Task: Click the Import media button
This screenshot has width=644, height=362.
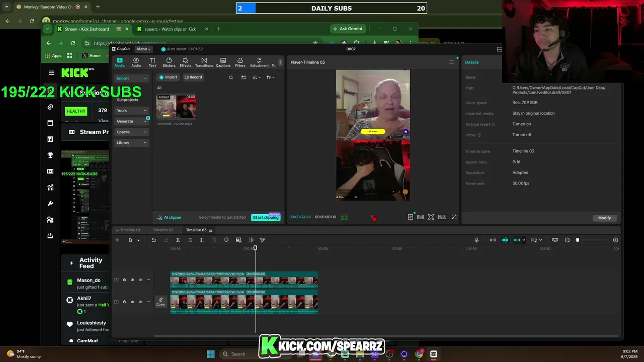Action: click(168, 77)
